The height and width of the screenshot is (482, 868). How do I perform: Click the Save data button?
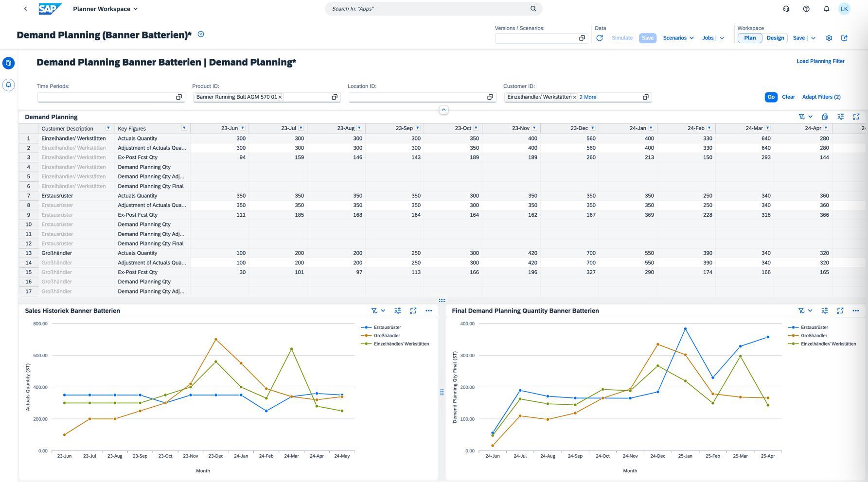(x=647, y=38)
